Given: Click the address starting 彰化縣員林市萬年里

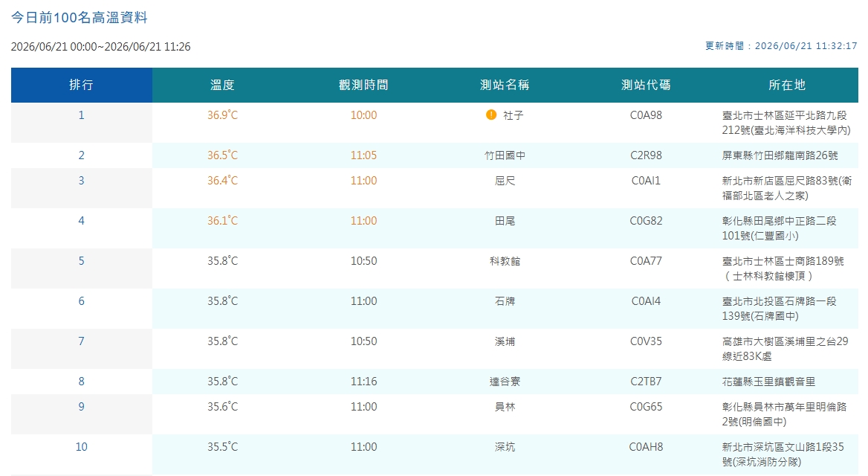Looking at the screenshot, I should 785,414.
